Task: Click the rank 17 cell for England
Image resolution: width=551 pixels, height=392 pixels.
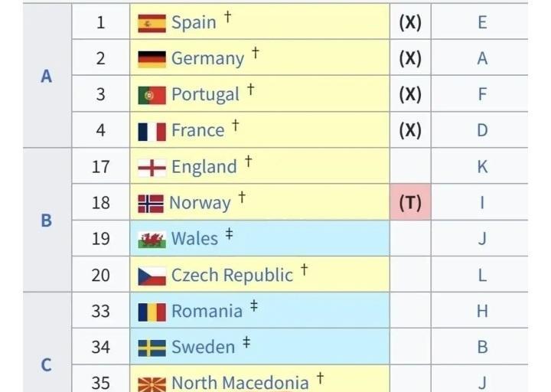Action: click(x=101, y=167)
